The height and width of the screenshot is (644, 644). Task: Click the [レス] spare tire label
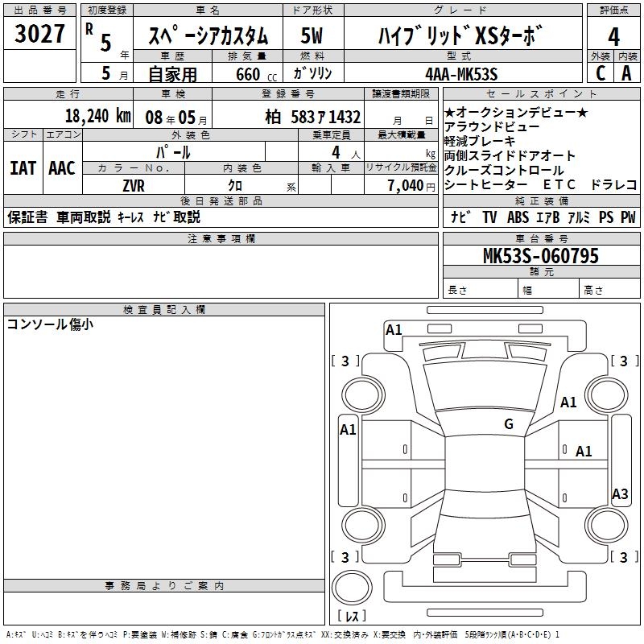pos(352,616)
